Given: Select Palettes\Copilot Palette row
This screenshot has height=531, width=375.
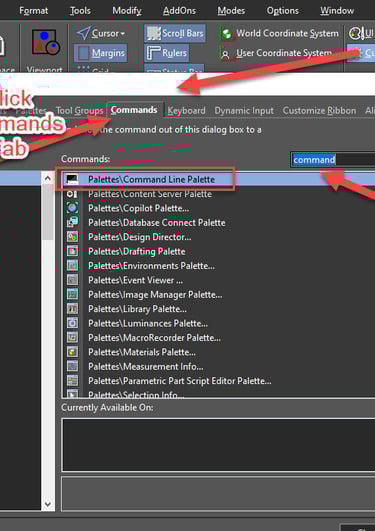Looking at the screenshot, I should coord(218,208).
